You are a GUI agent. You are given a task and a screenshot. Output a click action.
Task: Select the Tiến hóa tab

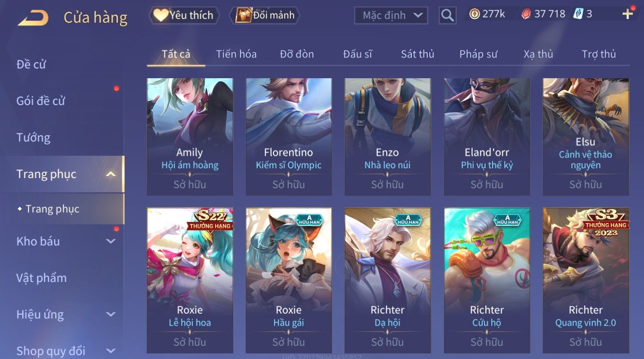pos(236,54)
